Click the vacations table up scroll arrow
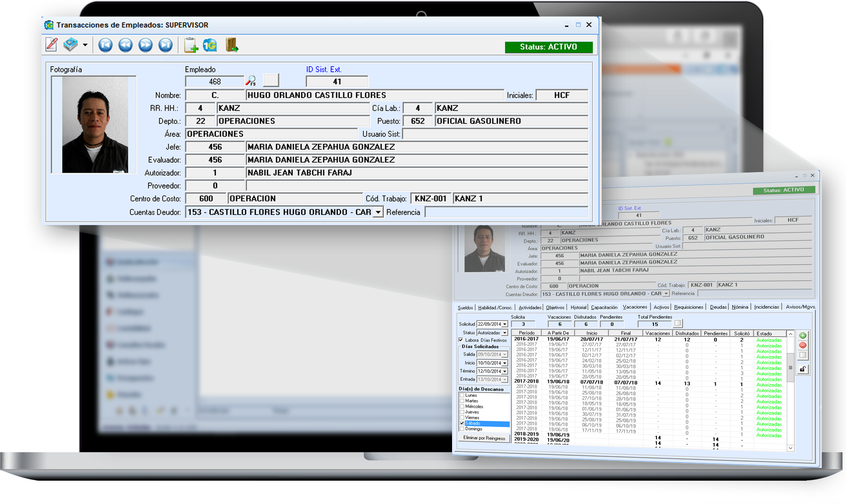This screenshot has height=504, width=846. [790, 334]
